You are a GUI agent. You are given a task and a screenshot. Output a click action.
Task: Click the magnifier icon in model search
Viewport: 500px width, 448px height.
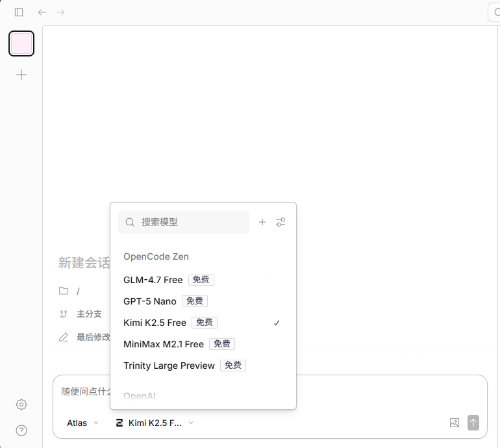130,222
